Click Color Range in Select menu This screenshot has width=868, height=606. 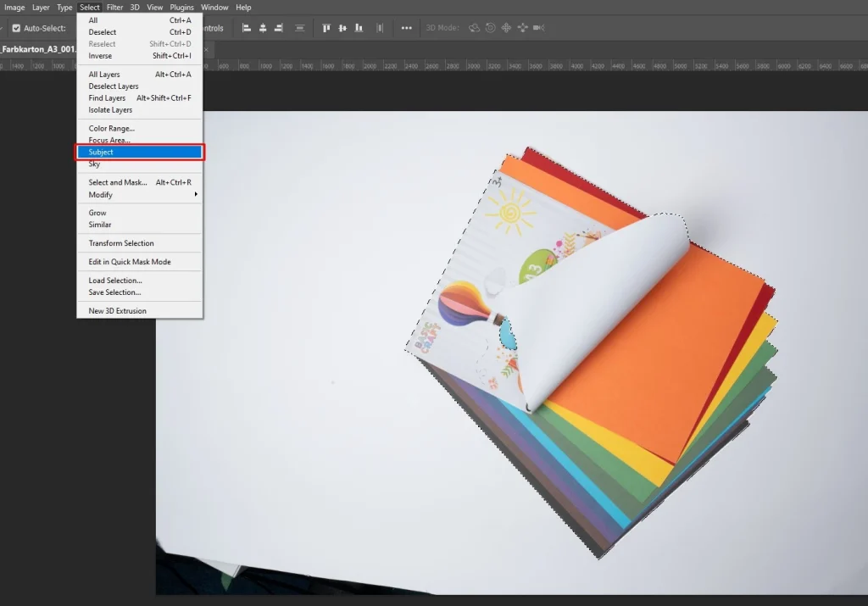[112, 129]
